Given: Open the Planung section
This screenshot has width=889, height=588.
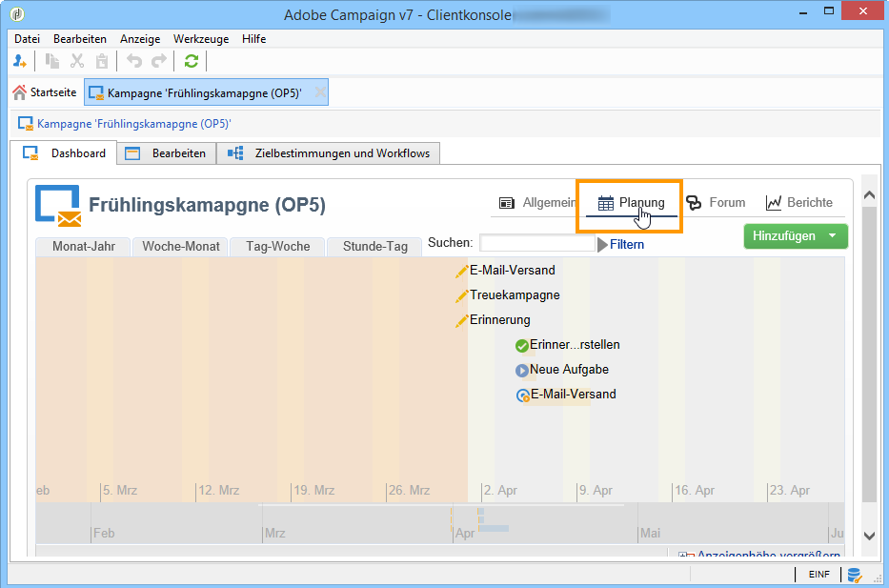Looking at the screenshot, I should click(x=631, y=202).
